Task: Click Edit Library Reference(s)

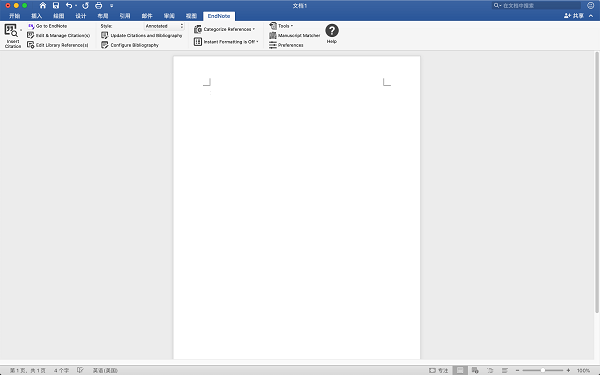Action: [x=58, y=45]
